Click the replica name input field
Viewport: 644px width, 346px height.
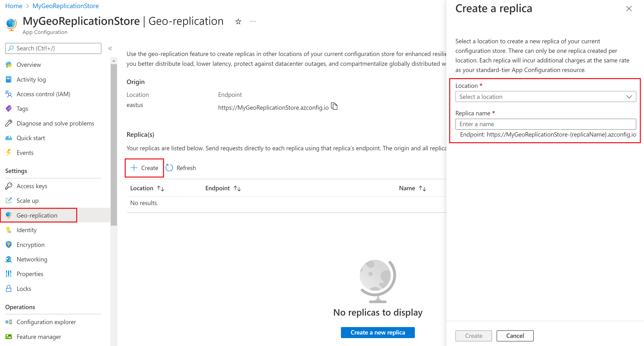point(546,124)
